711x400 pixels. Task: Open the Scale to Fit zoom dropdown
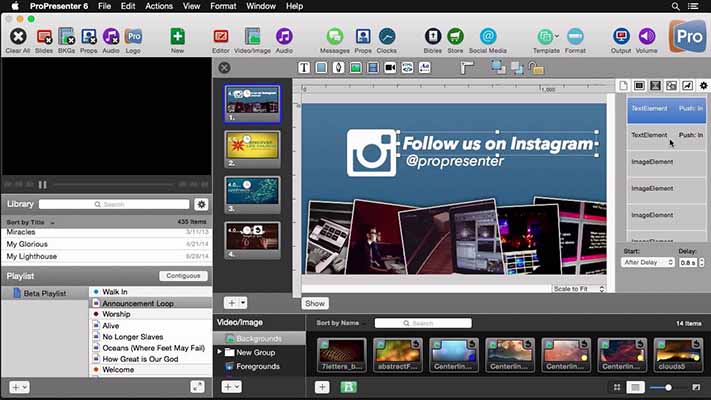tap(579, 288)
